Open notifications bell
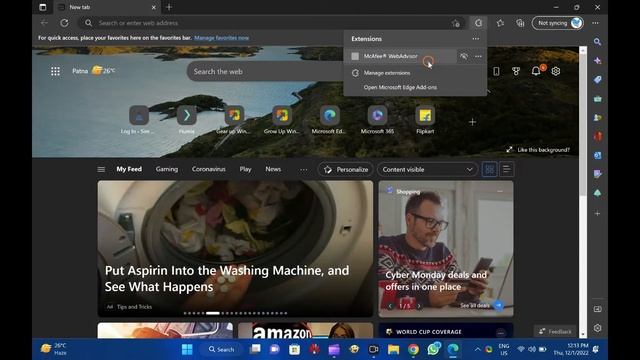The height and width of the screenshot is (360, 640). tap(536, 71)
